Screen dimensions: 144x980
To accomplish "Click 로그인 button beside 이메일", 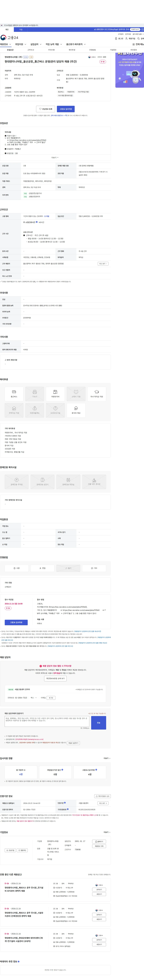I will coord(51,698).
